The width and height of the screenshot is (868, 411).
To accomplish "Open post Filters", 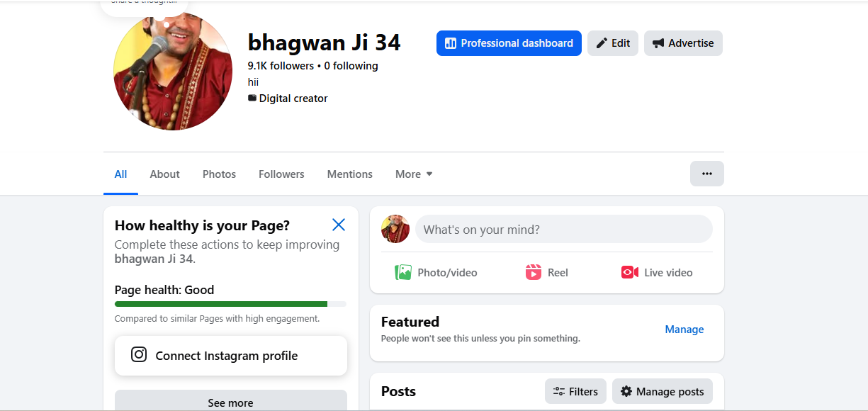I will click(575, 391).
